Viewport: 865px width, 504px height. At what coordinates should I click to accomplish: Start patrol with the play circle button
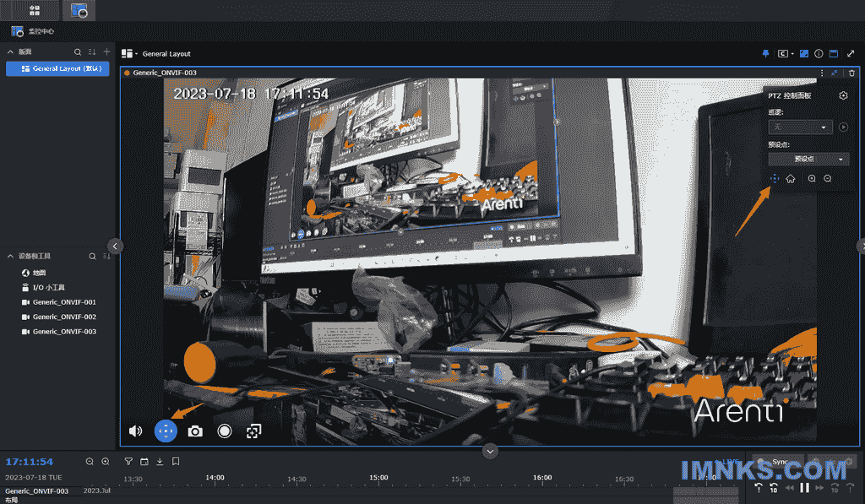[x=843, y=127]
